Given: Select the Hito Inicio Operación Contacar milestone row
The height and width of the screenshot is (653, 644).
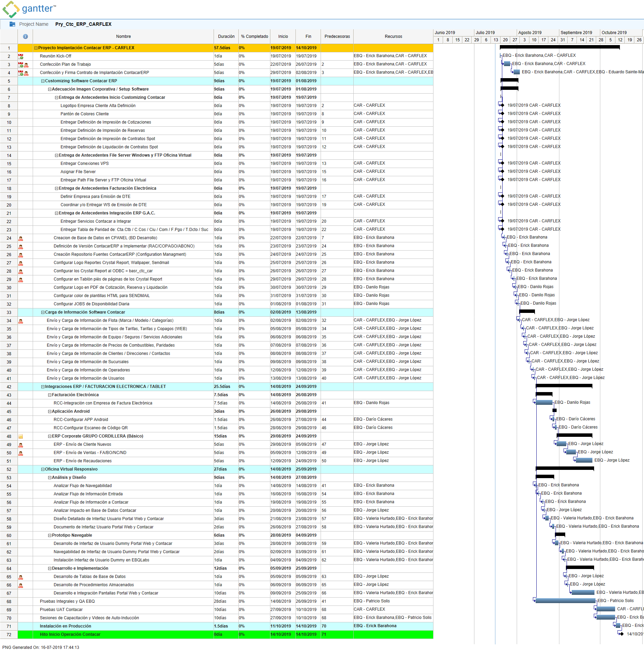Looking at the screenshot, I should coord(70,634).
